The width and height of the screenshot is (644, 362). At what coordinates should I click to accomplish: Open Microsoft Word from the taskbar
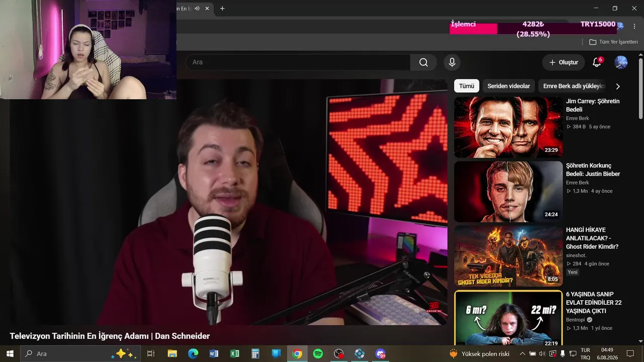pos(214,353)
